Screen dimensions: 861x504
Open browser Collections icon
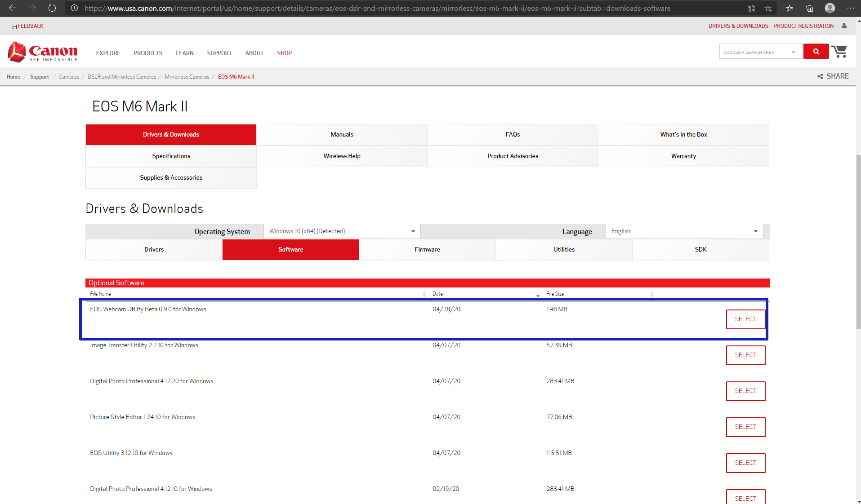pos(809,8)
